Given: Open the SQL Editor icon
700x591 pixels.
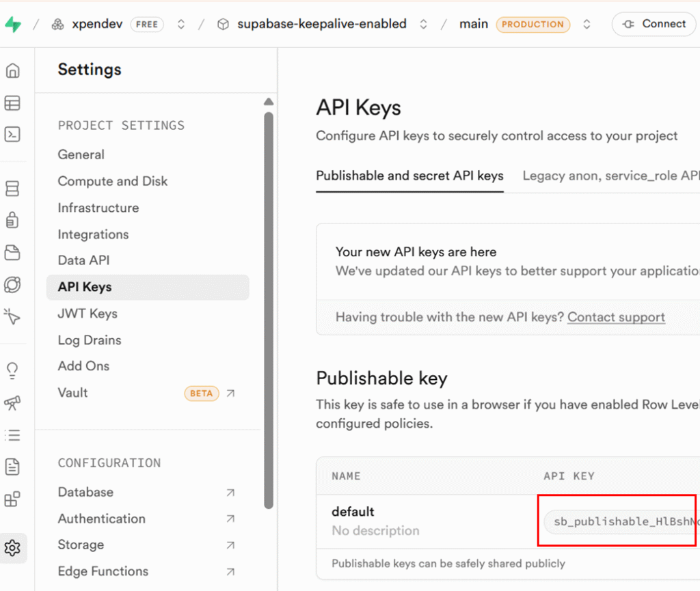Looking at the screenshot, I should pos(12,135).
